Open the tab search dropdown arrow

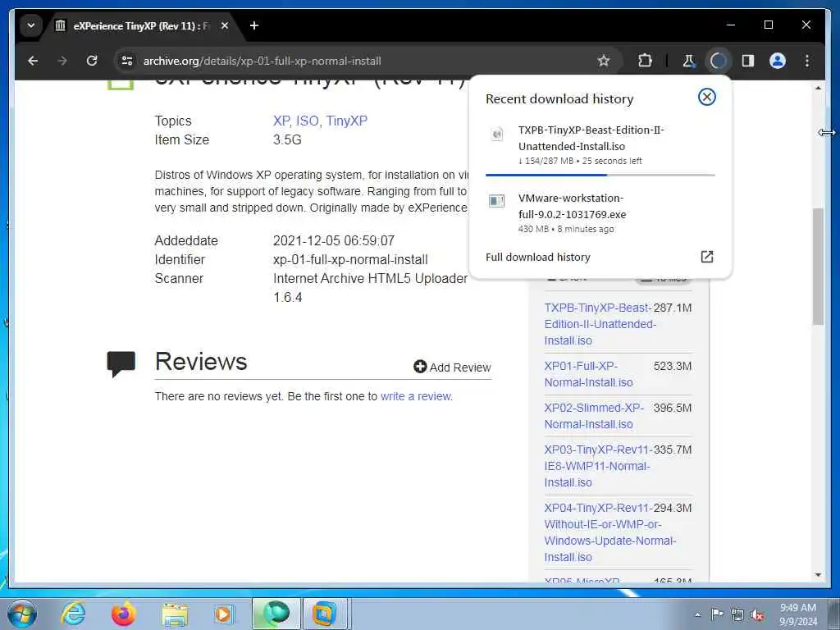pyautogui.click(x=31, y=25)
